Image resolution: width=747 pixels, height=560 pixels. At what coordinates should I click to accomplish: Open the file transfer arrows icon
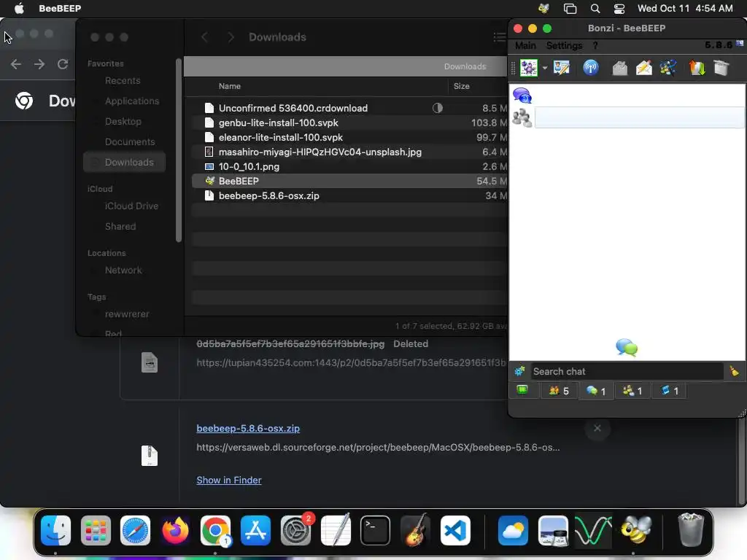[x=697, y=68]
